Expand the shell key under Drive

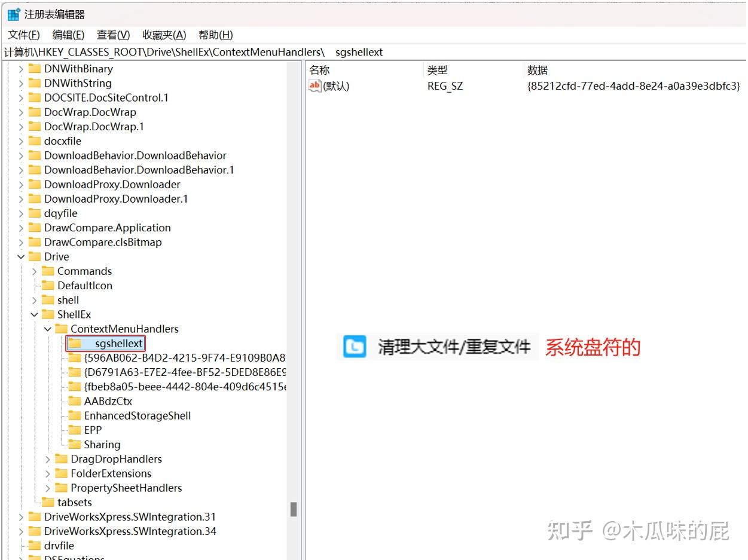[x=34, y=300]
